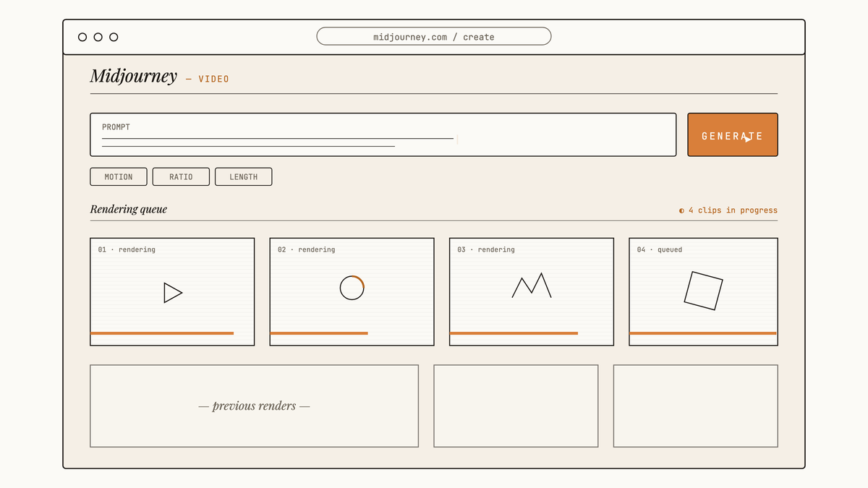Select the '04 · queued' label
The image size is (868, 488).
point(660,249)
